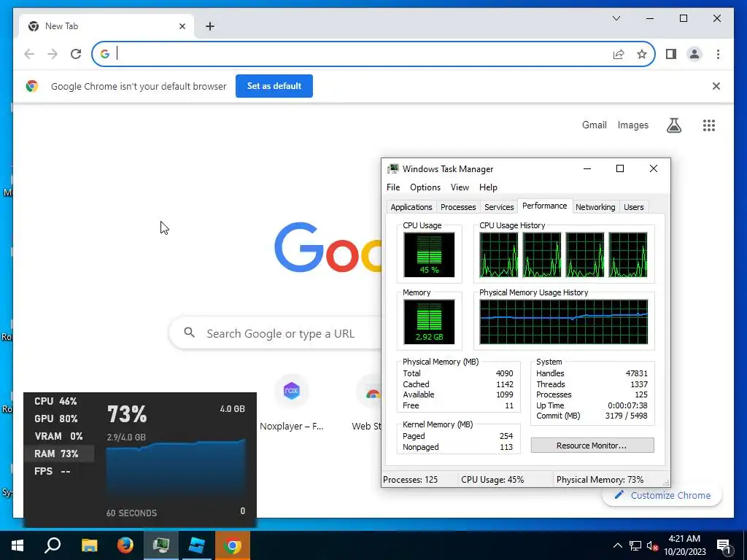The width and height of the screenshot is (747, 560).
Task: Open a new tab with the plus button
Action: click(x=210, y=26)
